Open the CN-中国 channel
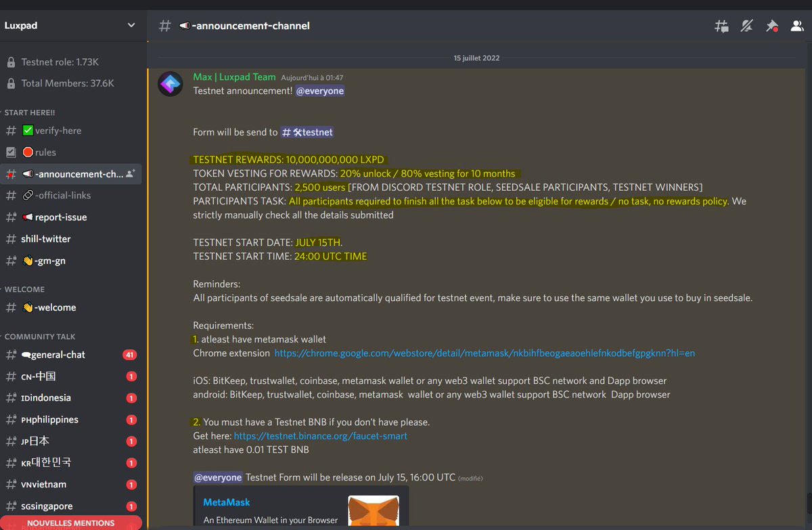 (x=71, y=376)
